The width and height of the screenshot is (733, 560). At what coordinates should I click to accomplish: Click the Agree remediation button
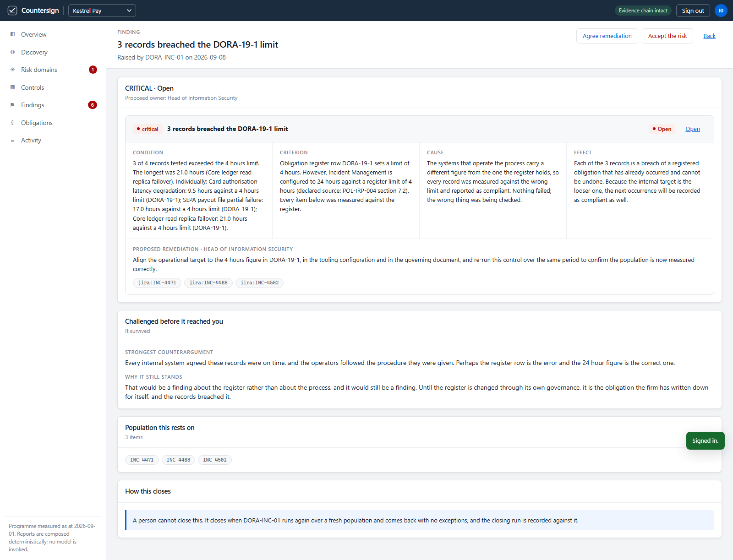[607, 36]
